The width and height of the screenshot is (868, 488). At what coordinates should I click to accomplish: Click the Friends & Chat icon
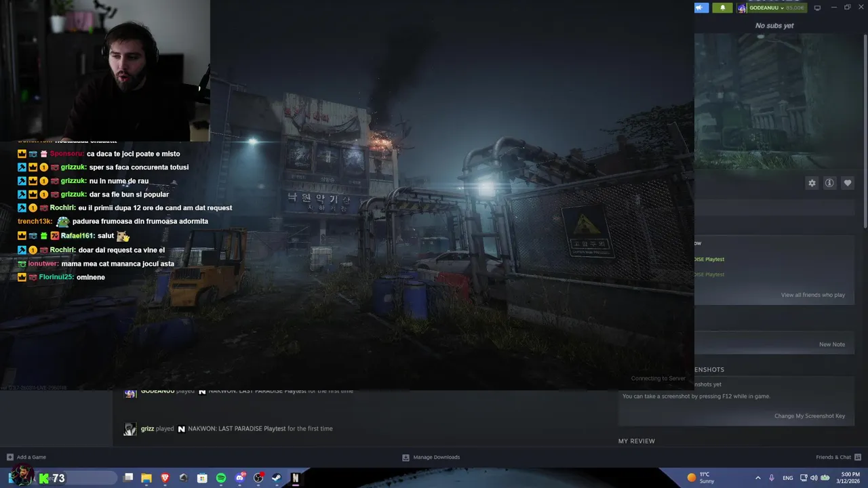click(x=858, y=457)
